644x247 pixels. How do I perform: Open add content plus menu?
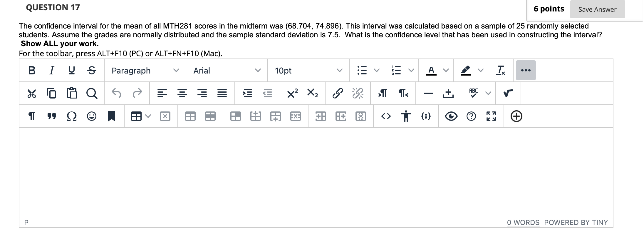click(516, 116)
